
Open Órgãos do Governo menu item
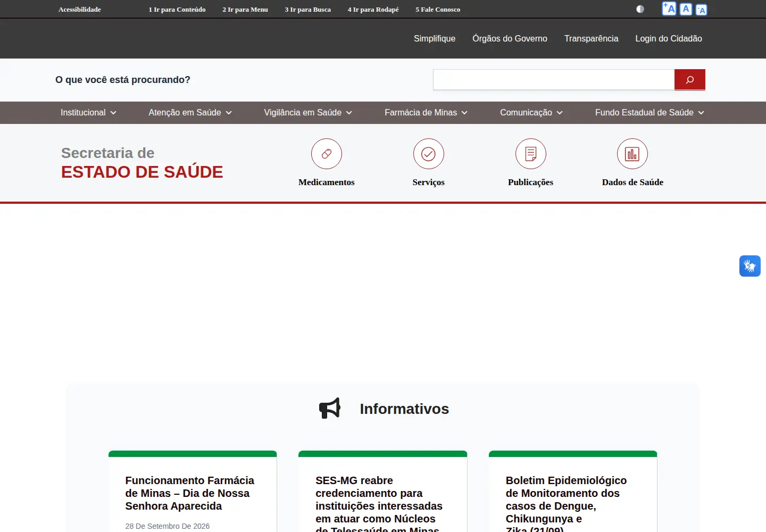(510, 38)
